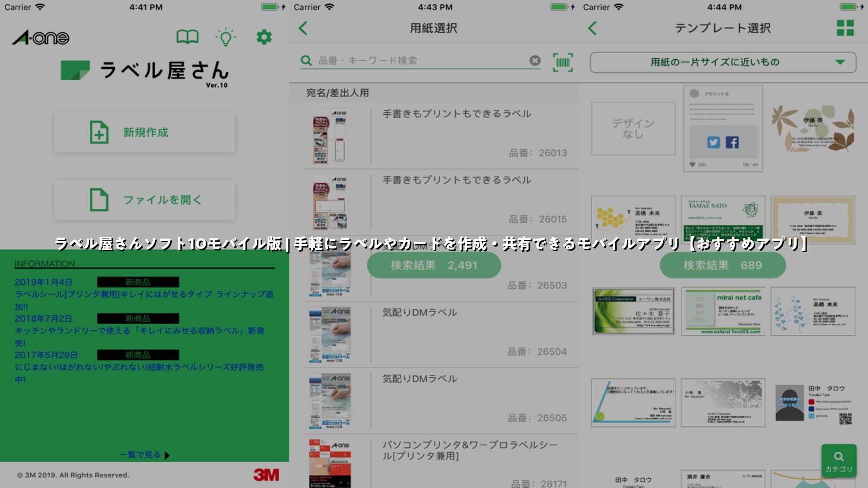Choose the blue floral 高橋 未来 template
Viewport: 868px width, 488px height.
pyautogui.click(x=813, y=311)
